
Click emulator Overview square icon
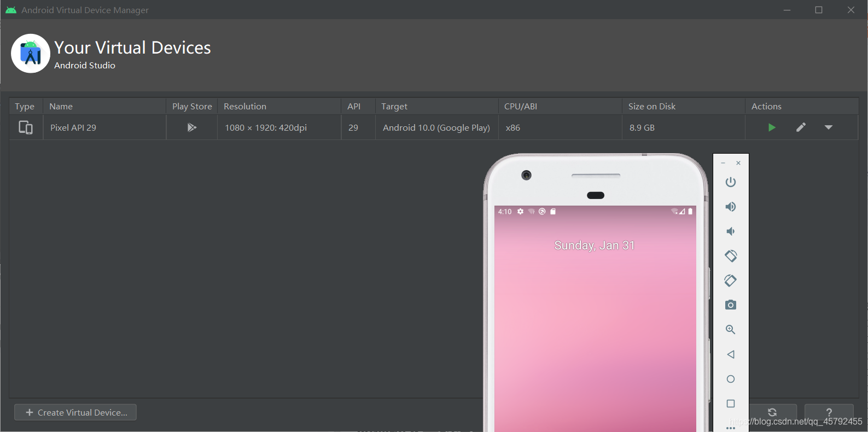click(731, 404)
